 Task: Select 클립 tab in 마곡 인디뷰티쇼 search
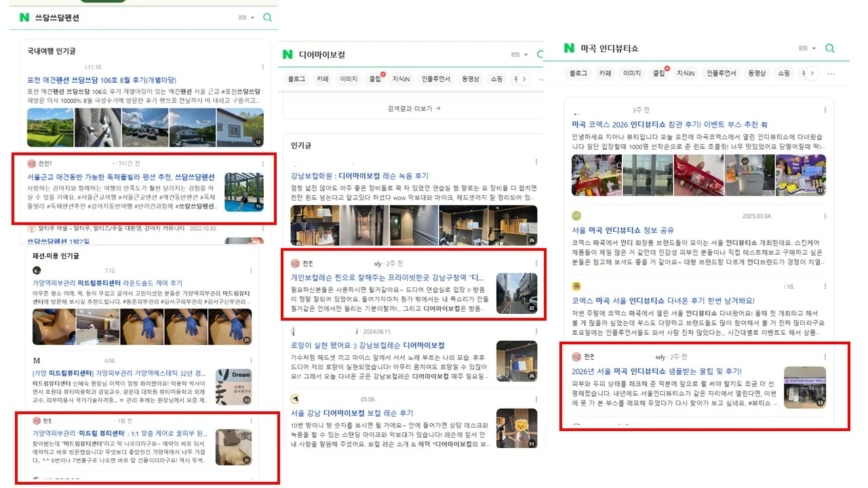point(658,73)
